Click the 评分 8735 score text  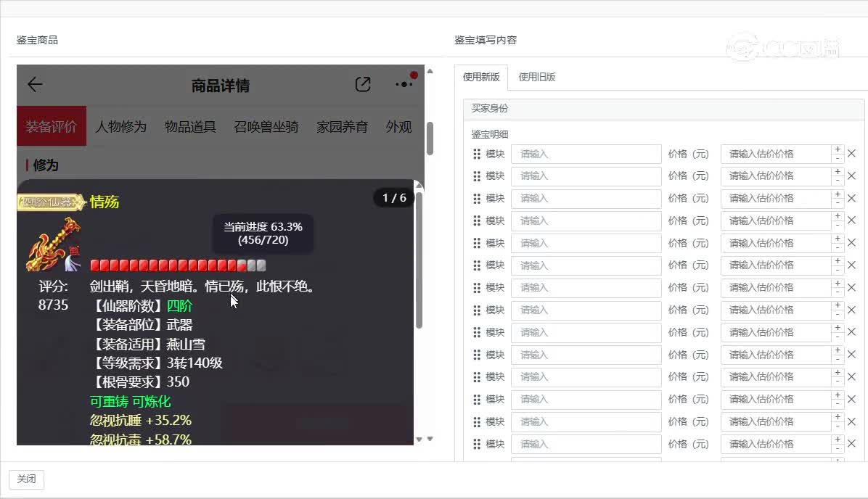tap(53, 295)
